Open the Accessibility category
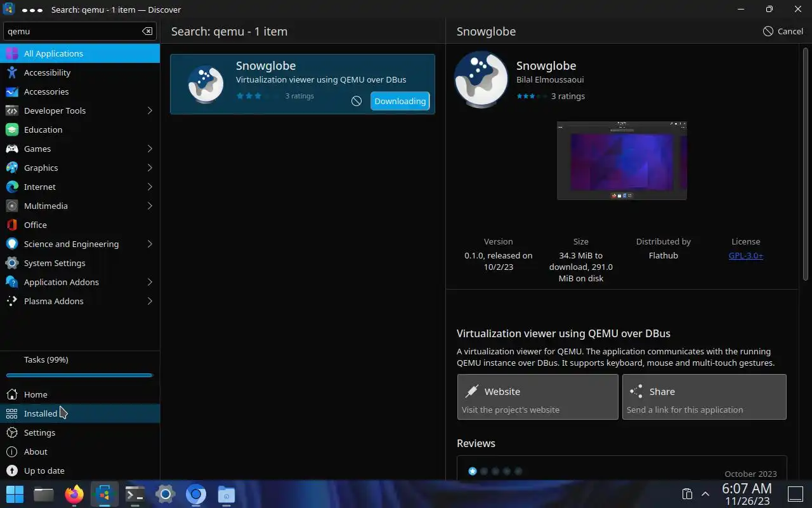This screenshot has width=812, height=508. click(x=80, y=72)
